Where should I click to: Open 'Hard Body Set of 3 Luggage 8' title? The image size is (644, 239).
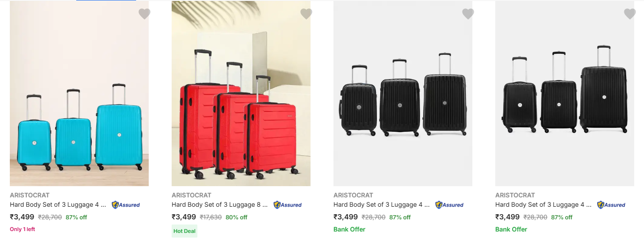pyautogui.click(x=219, y=204)
